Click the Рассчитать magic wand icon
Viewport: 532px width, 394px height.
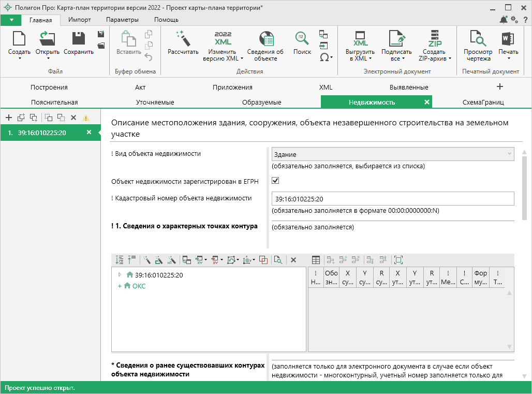[x=183, y=39]
